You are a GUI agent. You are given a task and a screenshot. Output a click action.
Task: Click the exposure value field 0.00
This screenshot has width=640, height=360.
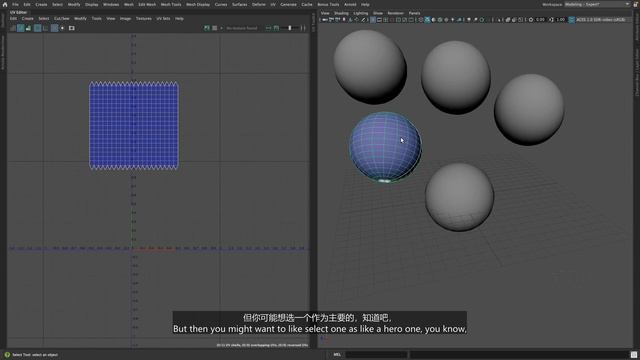point(540,20)
